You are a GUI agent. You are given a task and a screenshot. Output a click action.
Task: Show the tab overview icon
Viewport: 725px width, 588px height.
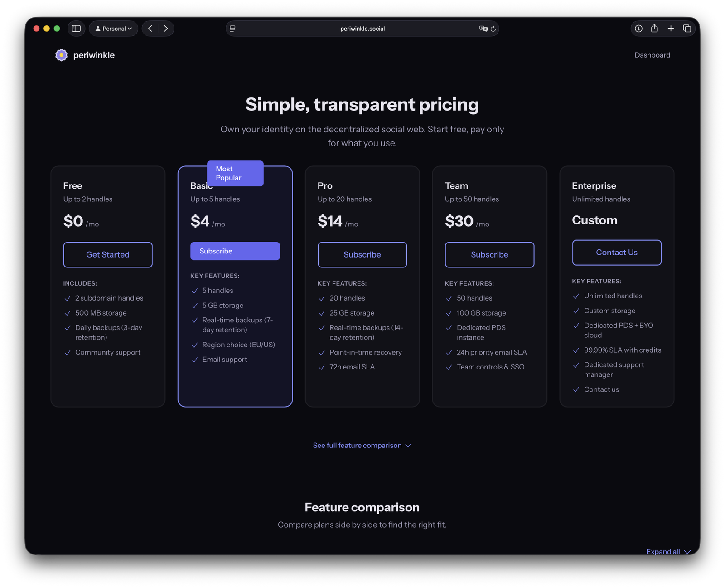(x=687, y=28)
